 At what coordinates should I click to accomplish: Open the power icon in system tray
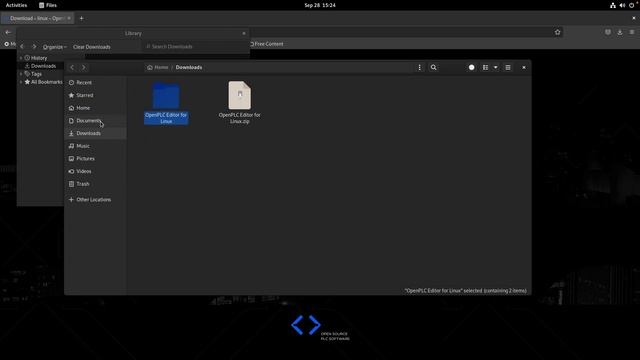click(631, 5)
